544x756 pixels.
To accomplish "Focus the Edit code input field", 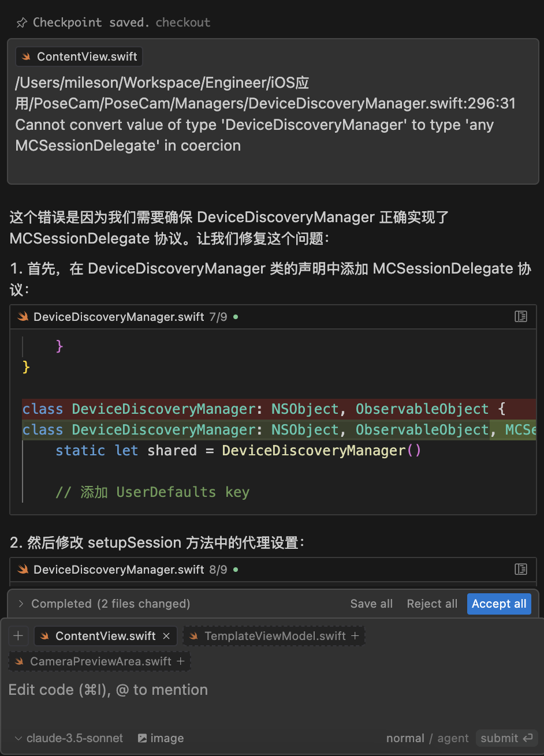I will pos(271,690).
